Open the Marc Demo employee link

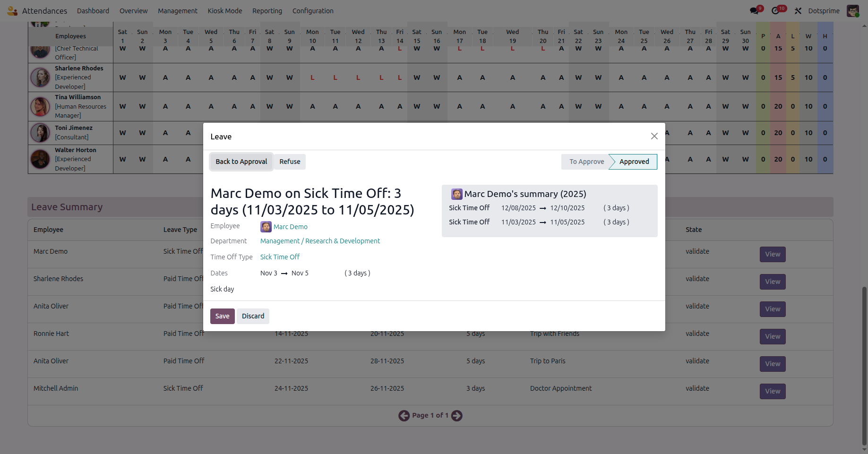(290, 227)
